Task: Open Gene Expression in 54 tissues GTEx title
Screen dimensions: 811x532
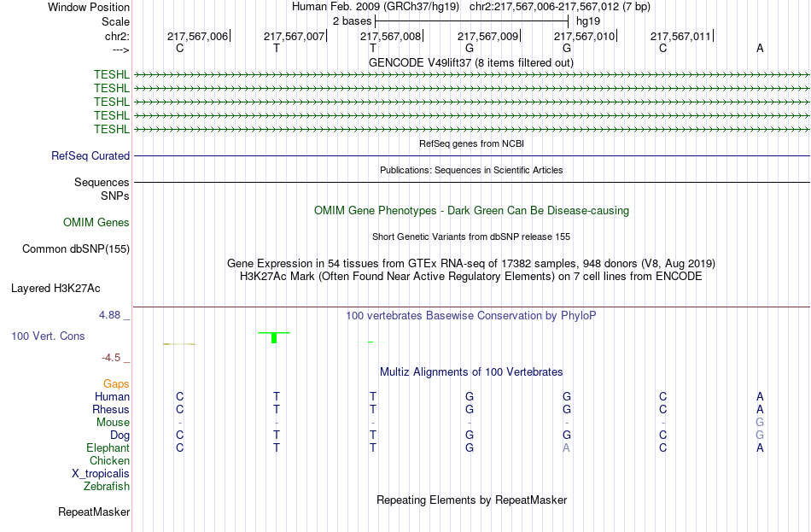Action: (x=470, y=263)
